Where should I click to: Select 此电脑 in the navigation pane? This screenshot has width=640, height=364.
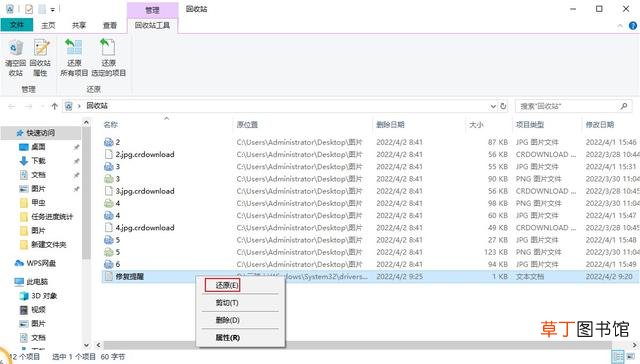(x=37, y=282)
